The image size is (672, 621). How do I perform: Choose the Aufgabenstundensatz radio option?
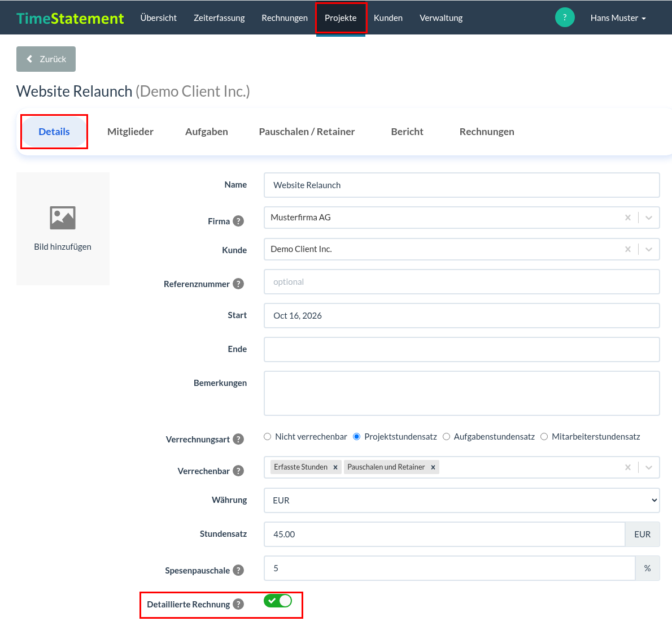pos(446,437)
